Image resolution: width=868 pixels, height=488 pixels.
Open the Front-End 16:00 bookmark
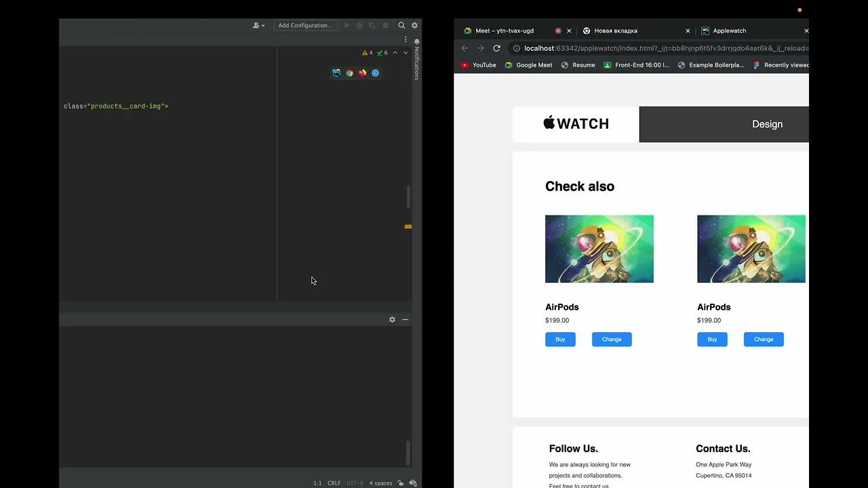636,65
